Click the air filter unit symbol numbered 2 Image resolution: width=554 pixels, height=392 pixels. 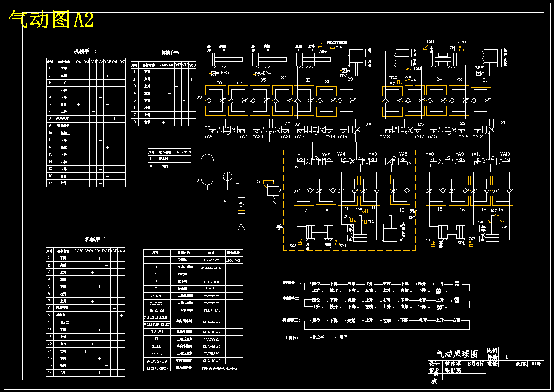point(241,205)
